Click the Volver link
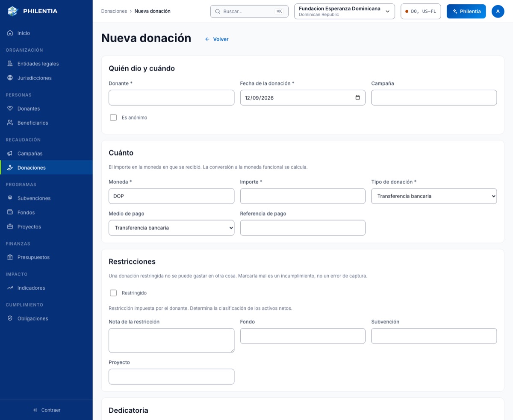Screen dimensions: 513x420 pyautogui.click(x=217, y=39)
